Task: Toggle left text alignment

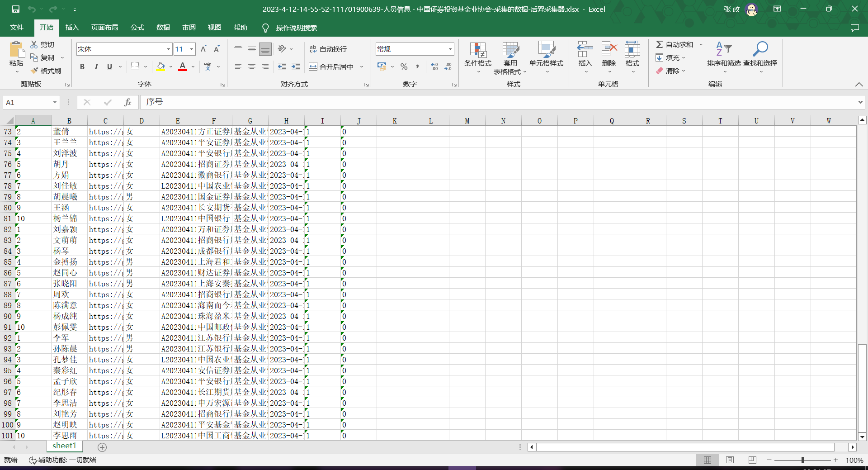Action: (238, 66)
